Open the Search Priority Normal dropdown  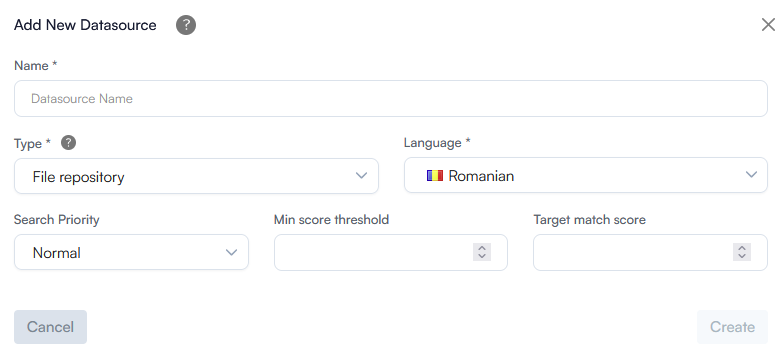(x=131, y=252)
